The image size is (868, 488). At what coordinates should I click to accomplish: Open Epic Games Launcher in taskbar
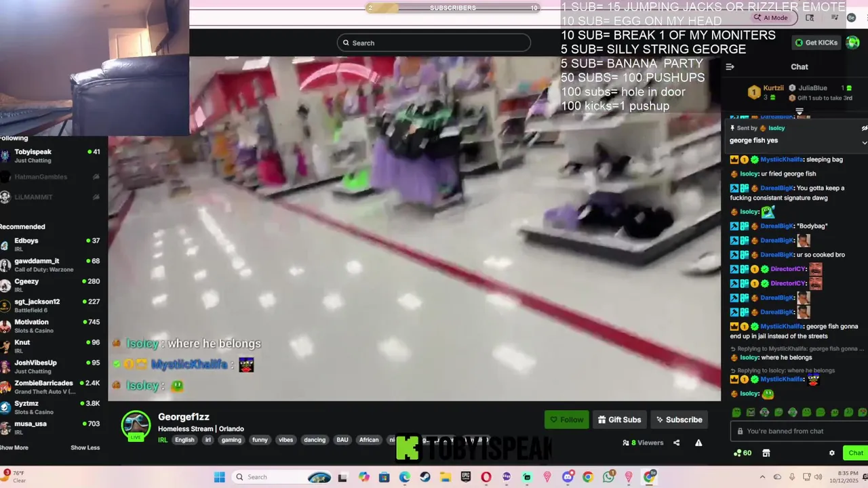coord(466,477)
